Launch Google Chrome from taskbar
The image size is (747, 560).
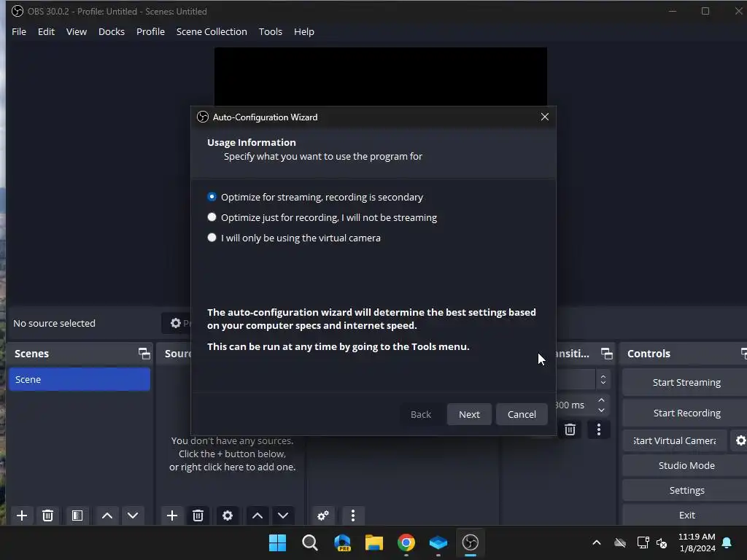tap(406, 542)
